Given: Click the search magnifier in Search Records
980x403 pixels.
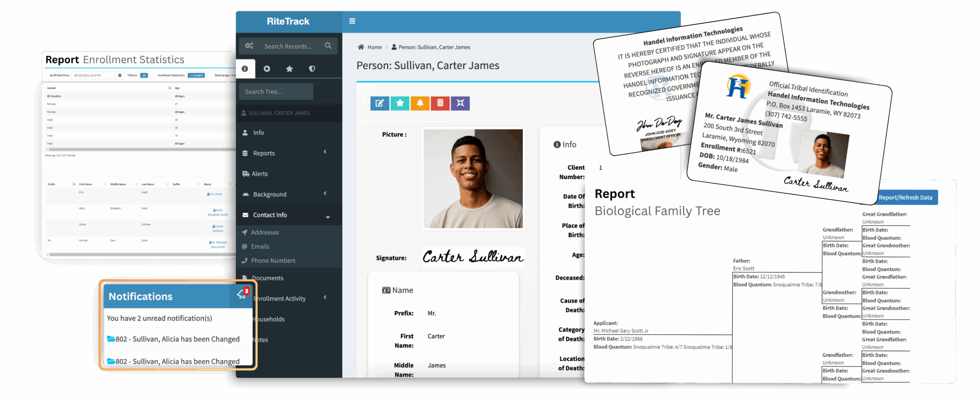Looking at the screenshot, I should point(328,46).
